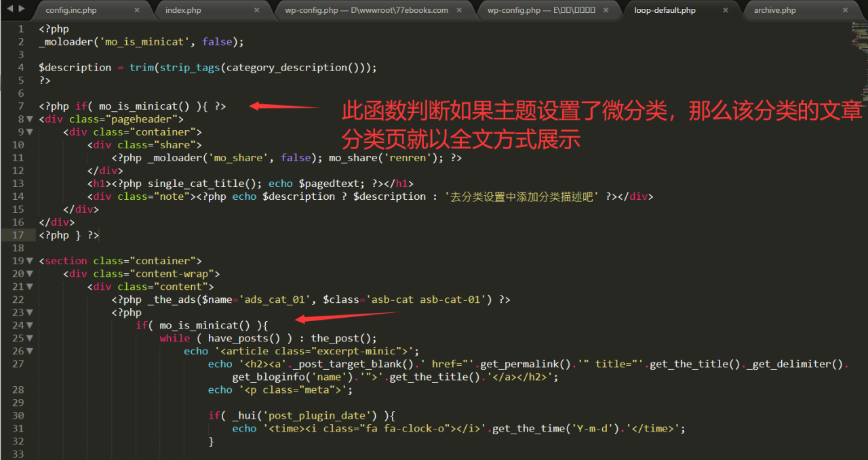The image size is (868, 460).
Task: Close the index.php tab
Action: [256, 11]
